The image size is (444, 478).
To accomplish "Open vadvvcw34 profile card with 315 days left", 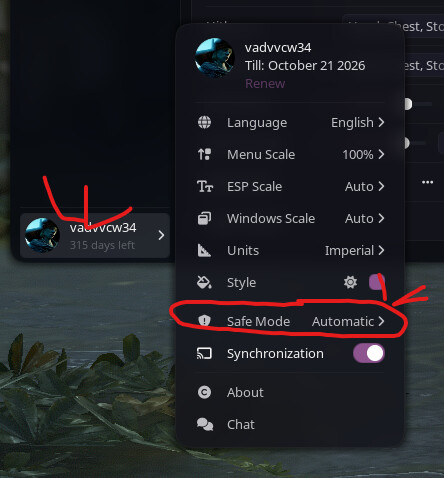I will click(x=95, y=235).
